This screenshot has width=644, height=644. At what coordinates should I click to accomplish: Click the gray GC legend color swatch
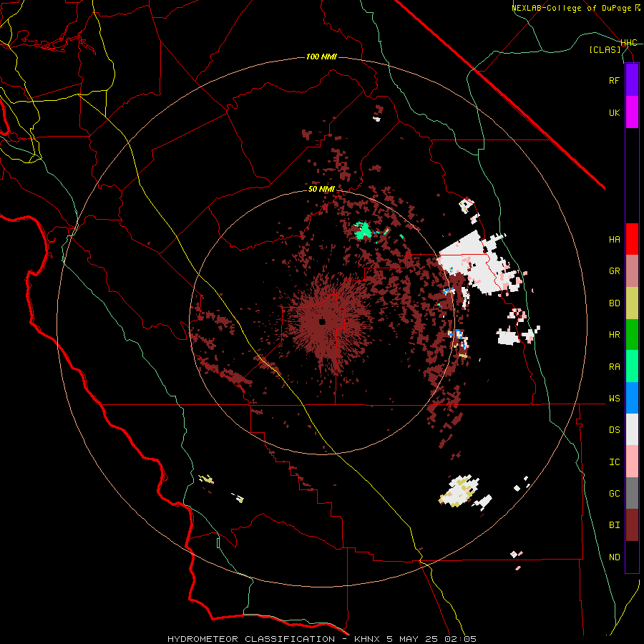[x=632, y=493]
